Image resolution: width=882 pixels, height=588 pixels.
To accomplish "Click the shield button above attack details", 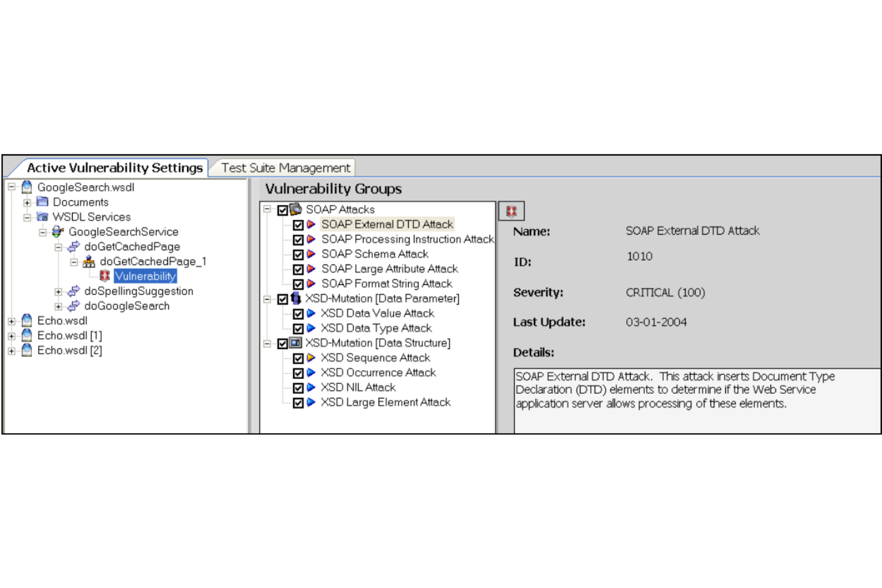I will pos(511,211).
